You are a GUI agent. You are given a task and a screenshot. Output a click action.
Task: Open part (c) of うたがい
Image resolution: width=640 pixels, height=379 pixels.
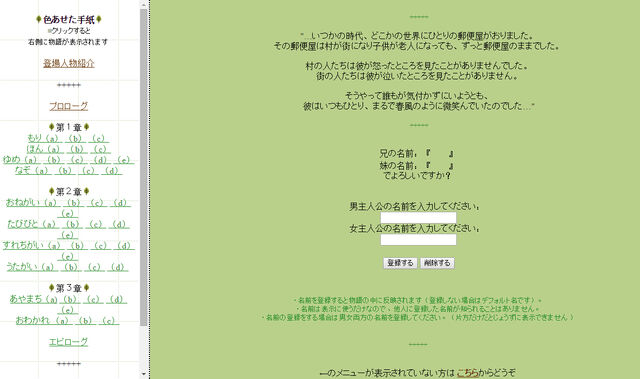tap(94, 267)
